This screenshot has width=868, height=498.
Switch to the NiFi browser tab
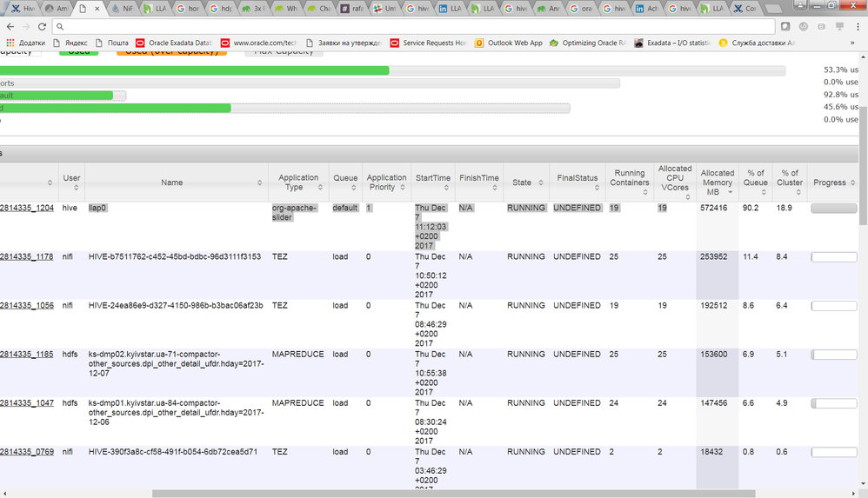[123, 9]
